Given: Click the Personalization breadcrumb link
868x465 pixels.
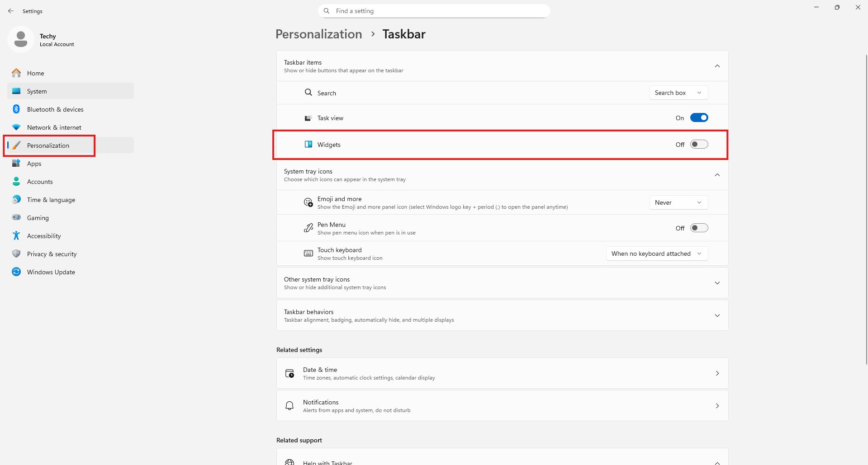Looking at the screenshot, I should (x=318, y=34).
